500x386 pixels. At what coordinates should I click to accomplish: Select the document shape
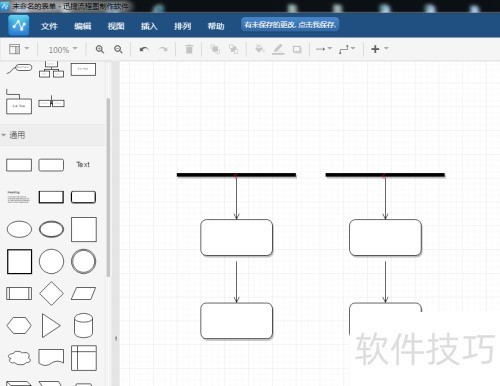point(51,358)
